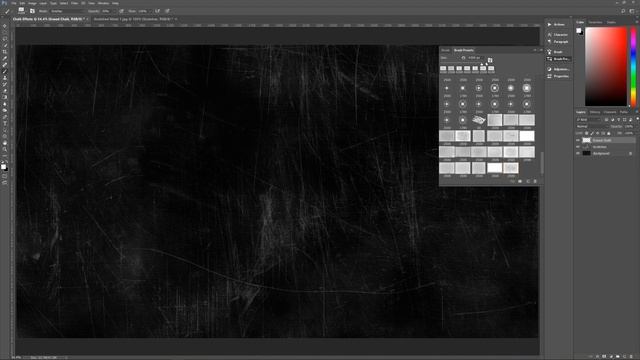This screenshot has width=640, height=360.
Task: Select the last brush preset thumbnail
Action: [x=511, y=168]
